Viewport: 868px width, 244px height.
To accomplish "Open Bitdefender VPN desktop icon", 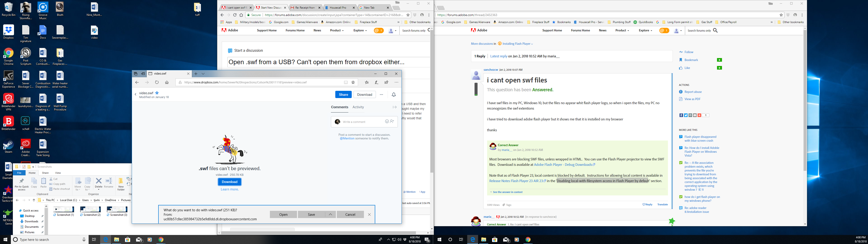I will [8, 102].
